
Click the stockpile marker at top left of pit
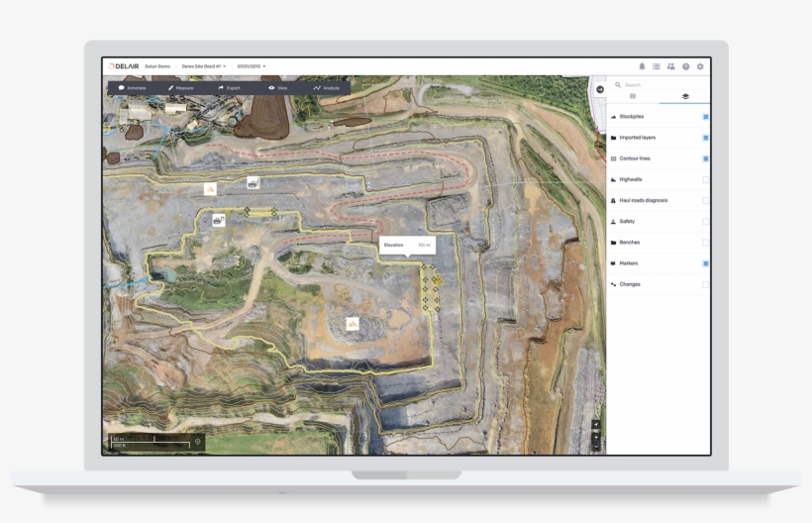[x=210, y=189]
